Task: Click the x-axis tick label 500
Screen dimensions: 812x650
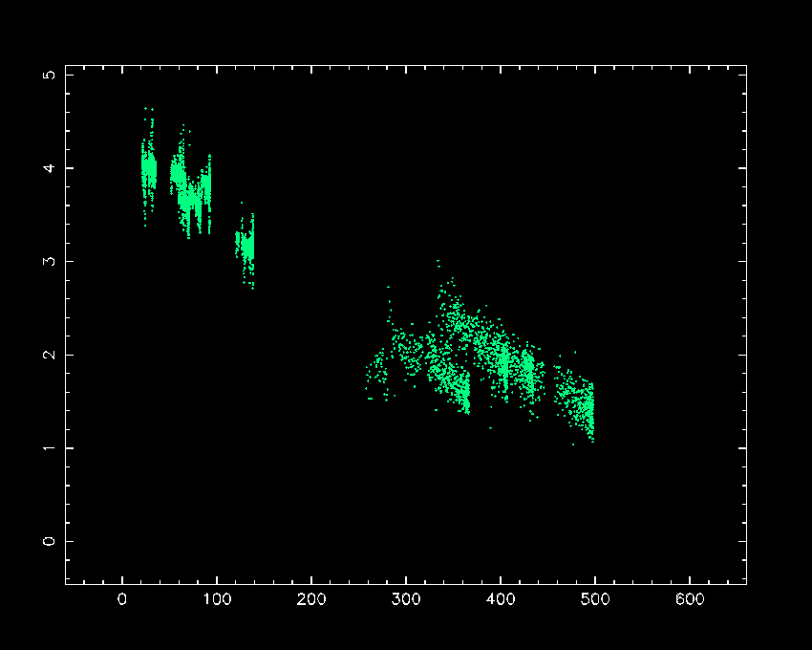Action: [595, 599]
